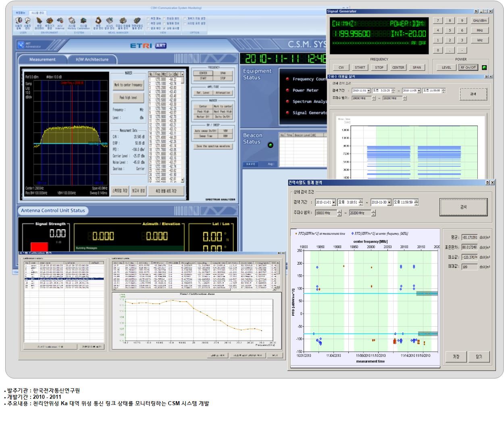Image resolution: width=504 pixels, height=433 pixels.
Task: Click the Beacon Status green indicator light
Action: coord(271,145)
